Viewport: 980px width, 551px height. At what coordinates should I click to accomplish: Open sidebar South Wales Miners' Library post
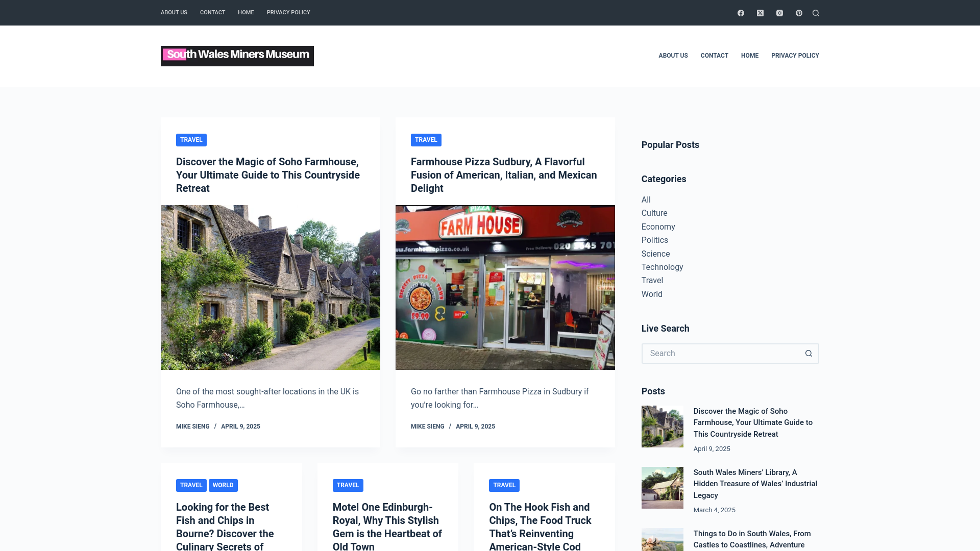pyautogui.click(x=755, y=484)
